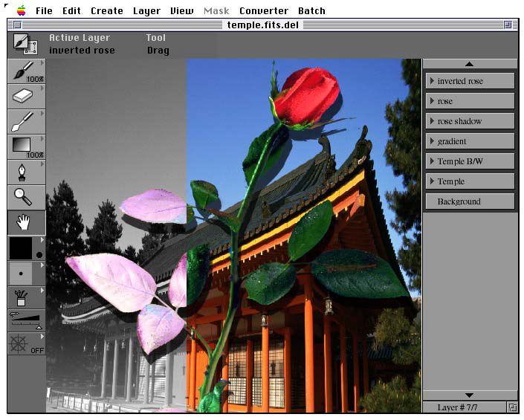The image size is (524, 420).
Task: Click the Tool name Drag in header
Action: tap(158, 51)
